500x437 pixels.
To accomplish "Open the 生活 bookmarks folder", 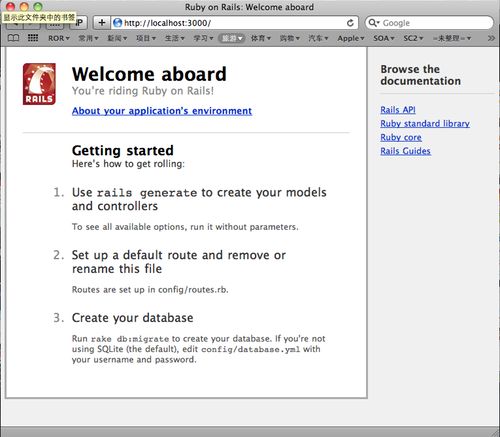I will 175,38.
